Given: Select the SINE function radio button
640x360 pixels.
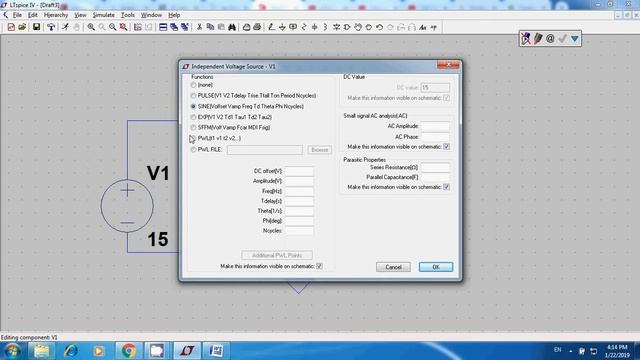Looking at the screenshot, I should (x=193, y=106).
